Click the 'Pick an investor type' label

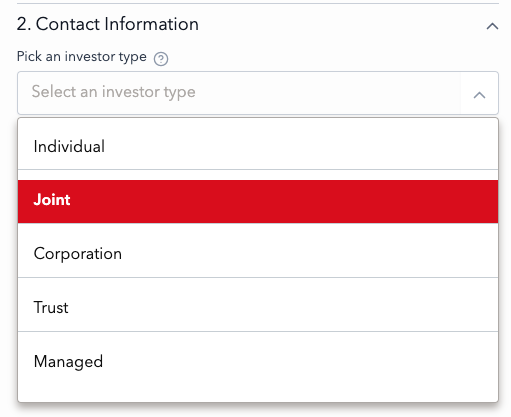coord(82,57)
